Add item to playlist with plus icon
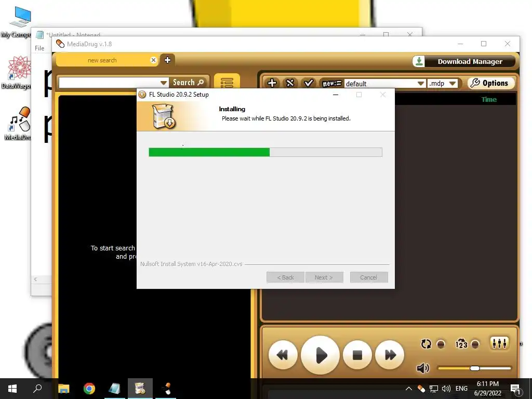The width and height of the screenshot is (532, 399). [272, 83]
